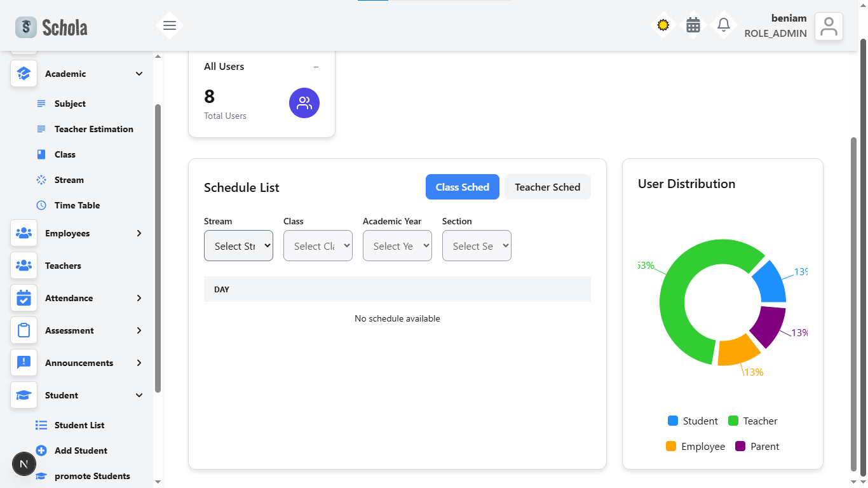
Task: Click the purple users icon on All Users card
Action: pos(304,102)
